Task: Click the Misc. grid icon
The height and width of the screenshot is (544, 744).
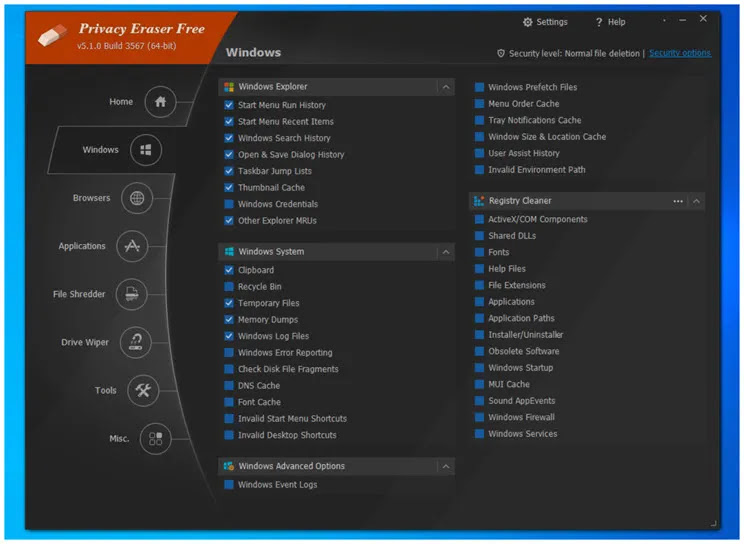Action: (x=155, y=439)
